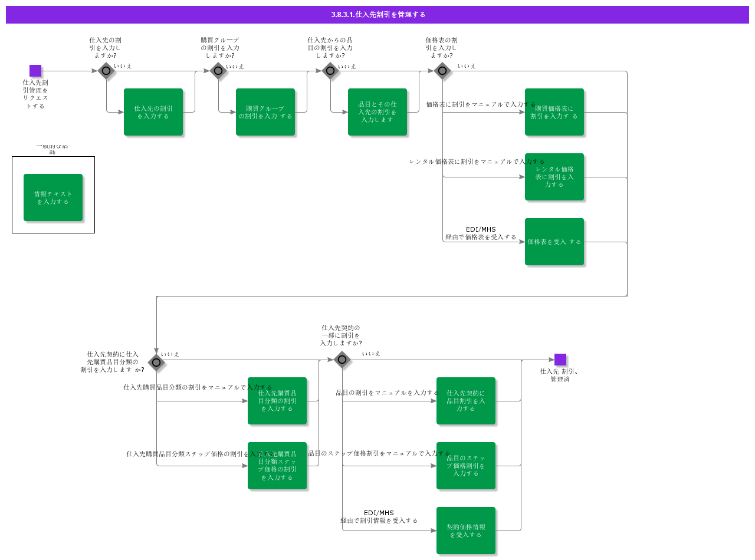Click flow label EDI/MHS 経由で価格表を受入する
Screen dimensions: 755x560
481,233
